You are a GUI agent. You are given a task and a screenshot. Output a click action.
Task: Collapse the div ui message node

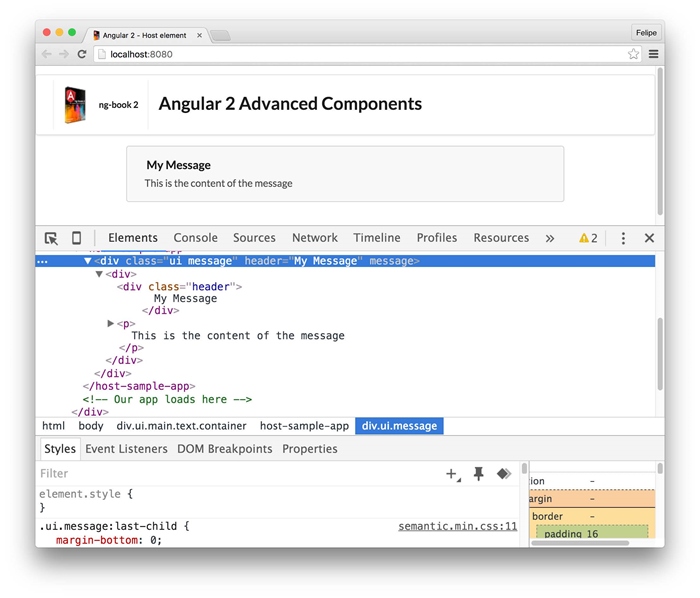coord(88,261)
